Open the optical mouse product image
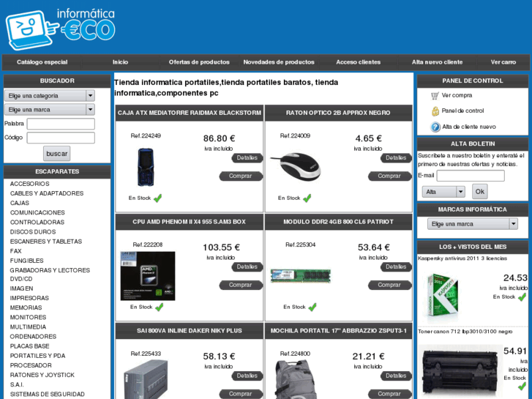 click(295, 167)
